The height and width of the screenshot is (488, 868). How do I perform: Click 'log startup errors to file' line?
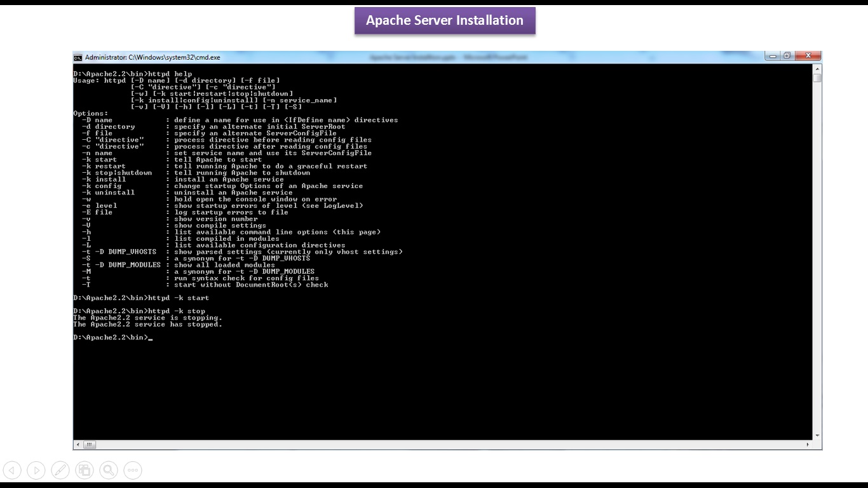tap(231, 212)
